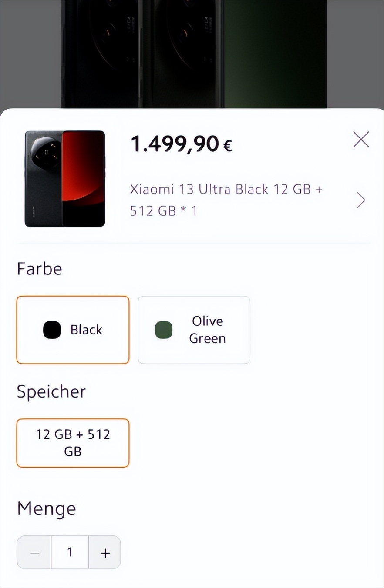Close the product options sheet
Screen dimensions: 384x588
[361, 140]
